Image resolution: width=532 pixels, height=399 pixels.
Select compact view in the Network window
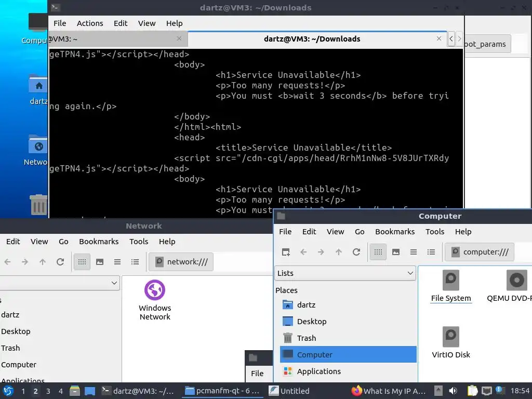coord(117,262)
